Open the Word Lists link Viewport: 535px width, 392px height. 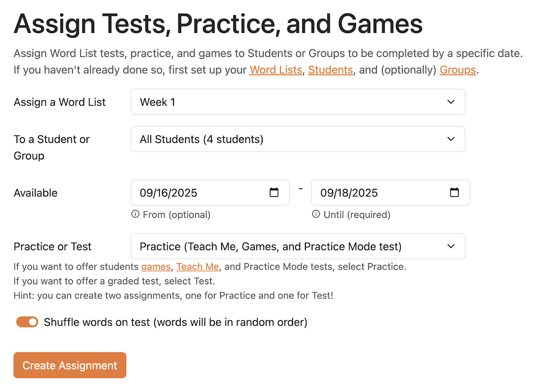coord(276,70)
